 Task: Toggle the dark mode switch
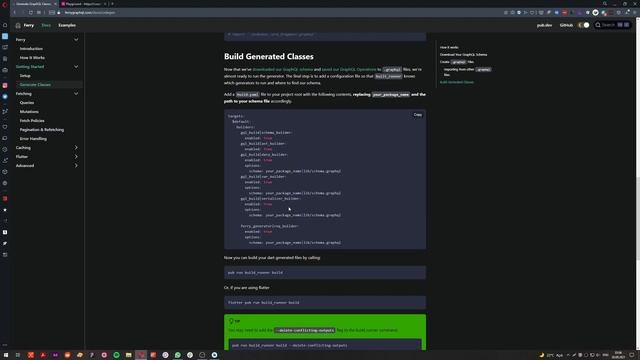tap(584, 25)
